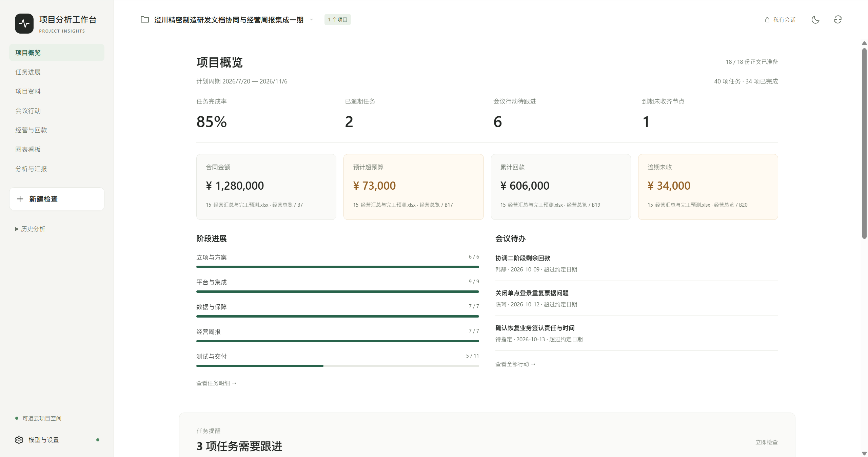
Task: Click the green status dot beside 模型与设置
Action: (x=98, y=440)
